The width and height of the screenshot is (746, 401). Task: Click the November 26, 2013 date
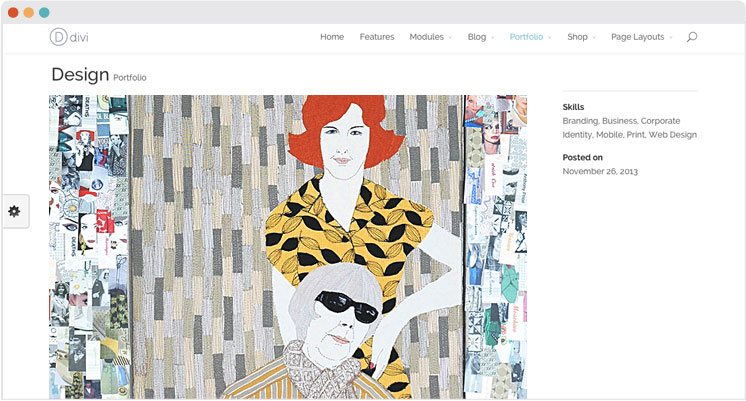tap(600, 171)
